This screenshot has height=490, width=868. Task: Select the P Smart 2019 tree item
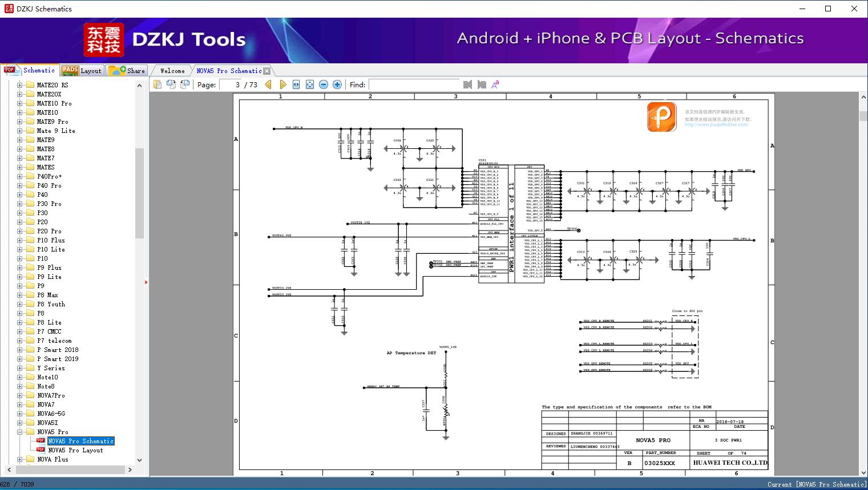pos(58,359)
